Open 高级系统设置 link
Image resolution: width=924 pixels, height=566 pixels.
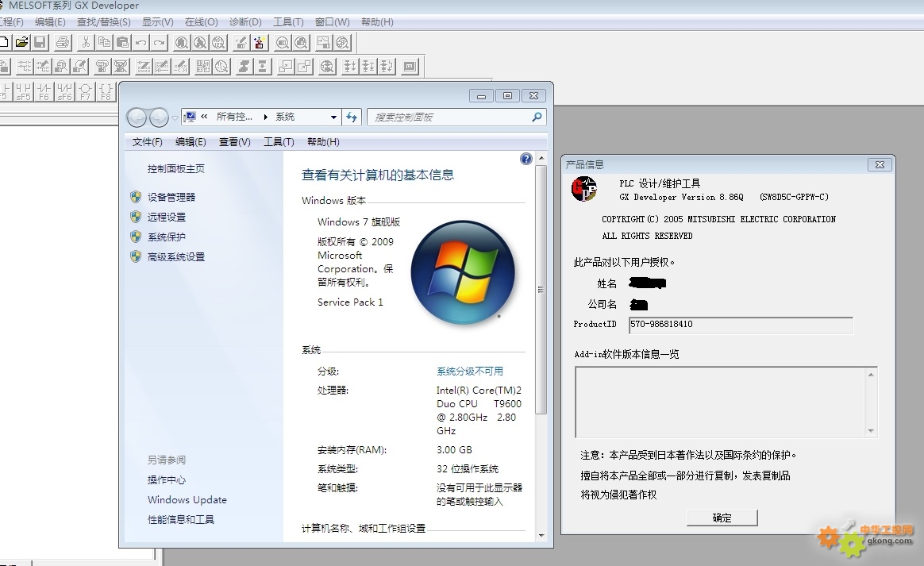coord(176,257)
